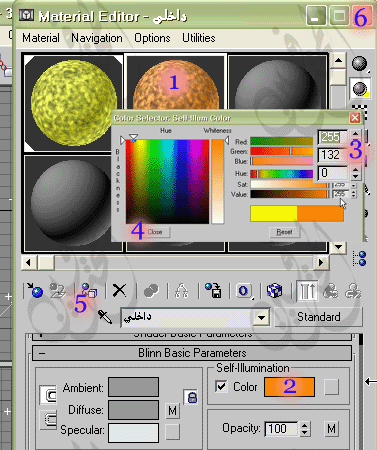
Task: Click Sample Type sphere icon at right
Action: [360, 64]
